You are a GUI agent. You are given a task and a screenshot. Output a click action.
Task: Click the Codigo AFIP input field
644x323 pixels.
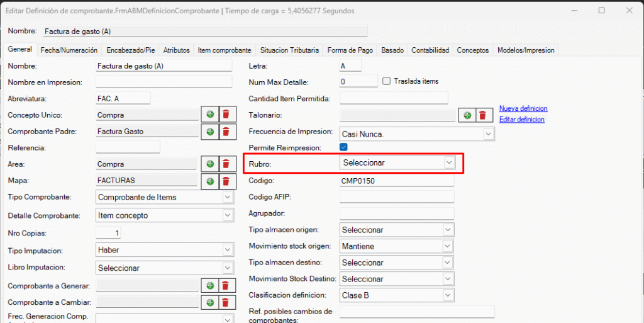pyautogui.click(x=396, y=197)
